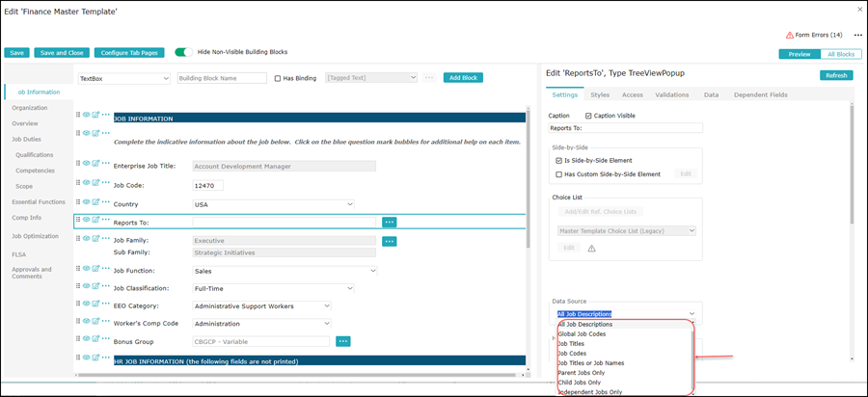Open edit icon for Job Function row
The image size is (868, 397).
pos(95,269)
